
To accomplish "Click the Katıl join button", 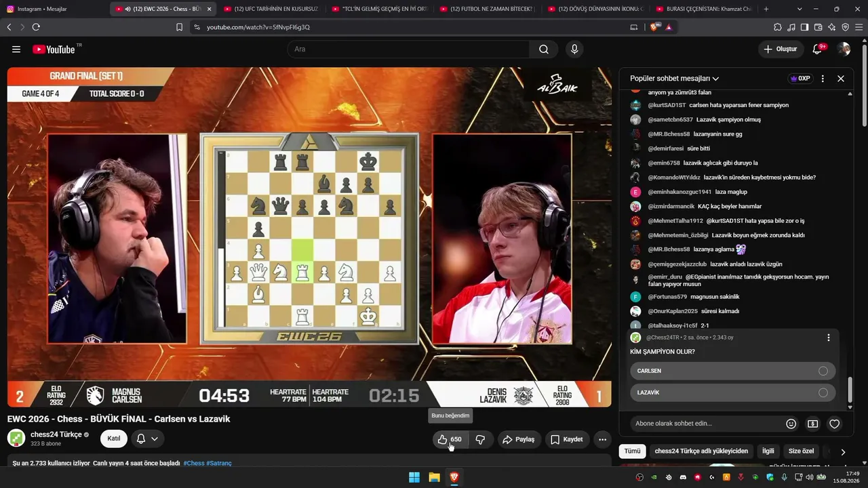I will [x=114, y=439].
